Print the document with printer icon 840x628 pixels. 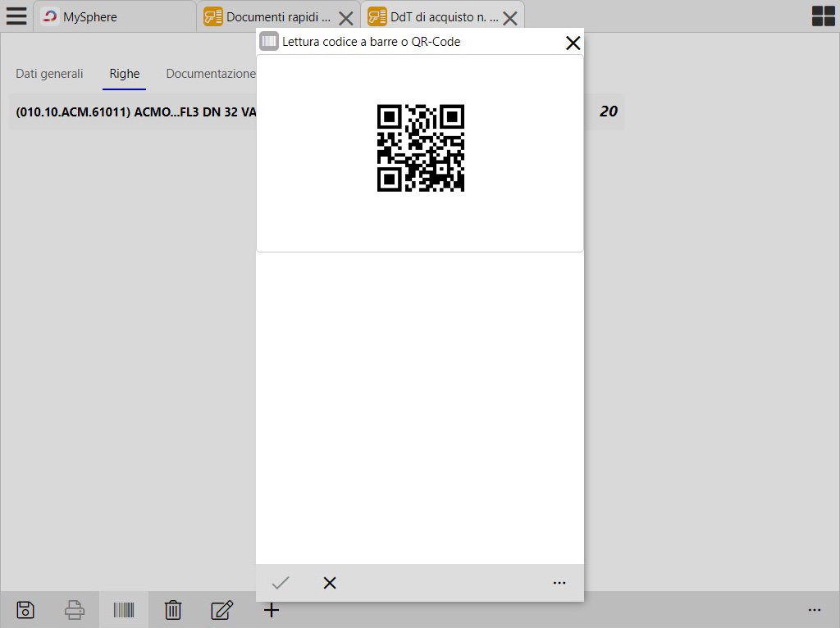click(x=75, y=610)
